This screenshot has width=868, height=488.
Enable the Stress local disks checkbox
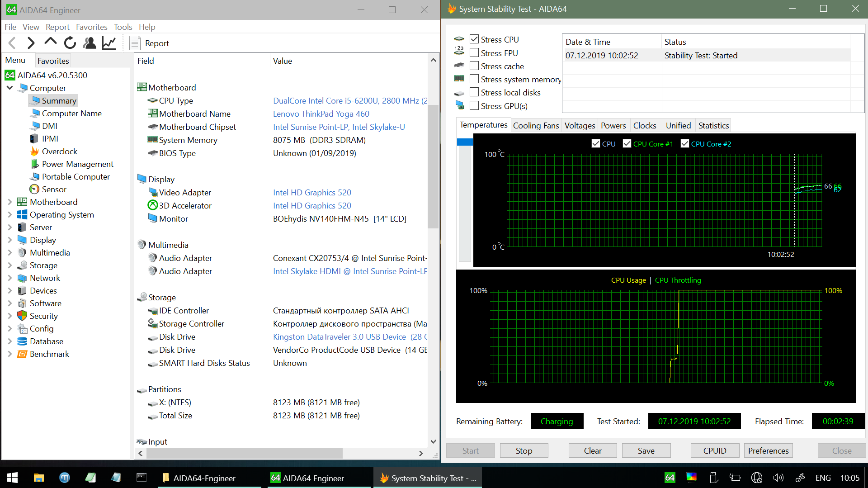[474, 92]
